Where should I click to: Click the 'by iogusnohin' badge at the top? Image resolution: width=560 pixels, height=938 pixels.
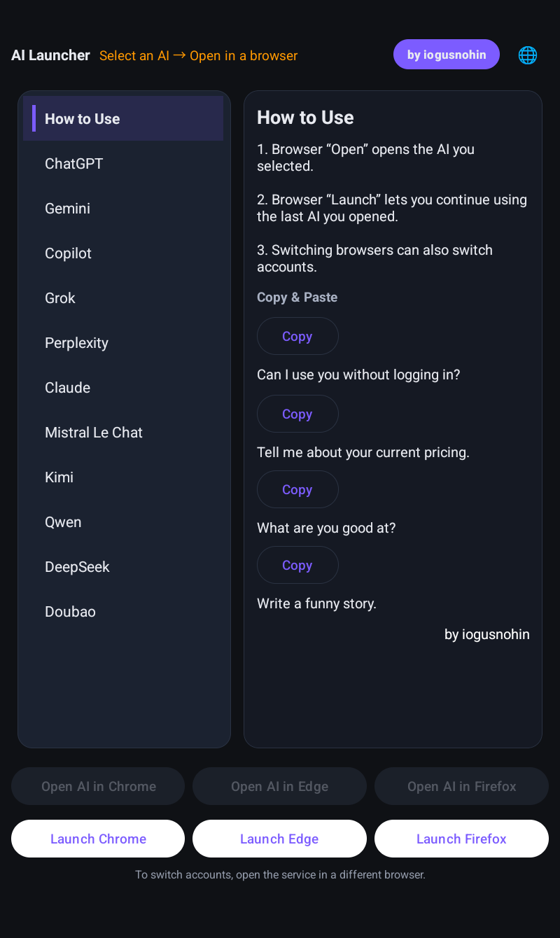446,55
